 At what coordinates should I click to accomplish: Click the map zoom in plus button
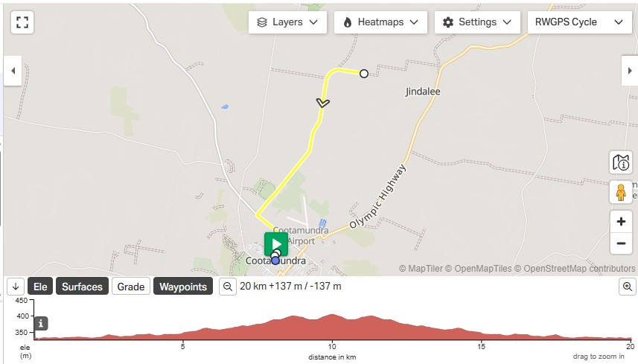(x=620, y=222)
